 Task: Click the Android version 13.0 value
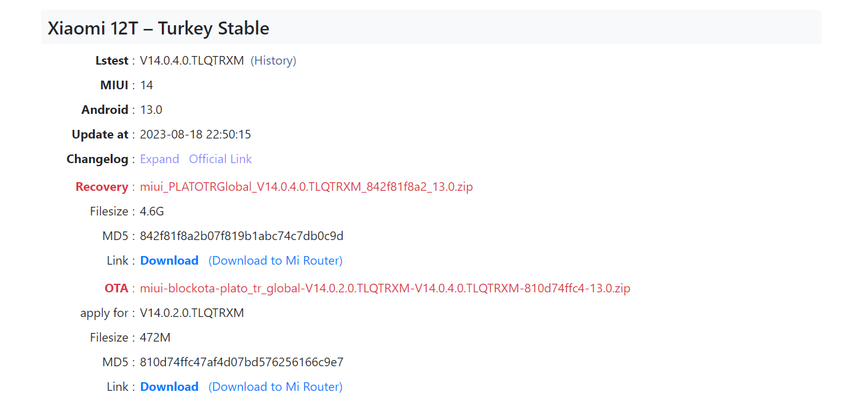click(x=151, y=110)
